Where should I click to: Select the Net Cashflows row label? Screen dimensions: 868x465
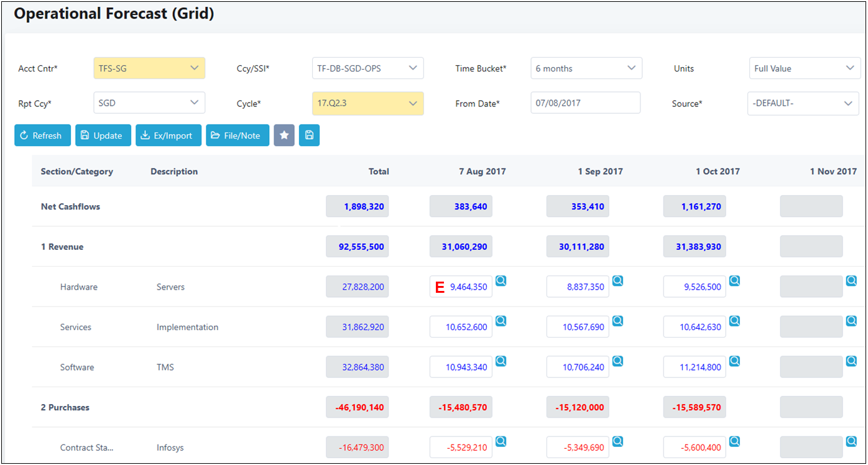point(70,206)
